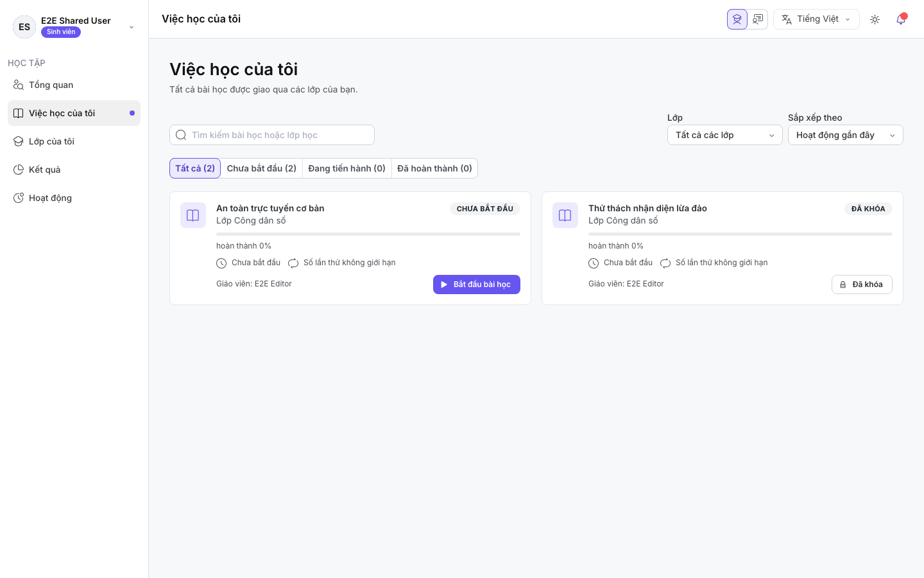Image resolution: width=924 pixels, height=578 pixels.
Task: Click the Bắt đầu bài học button
Action: coord(477,285)
